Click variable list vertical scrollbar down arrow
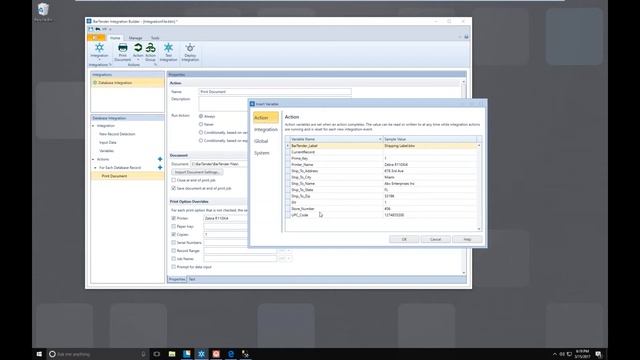This screenshot has width=640, height=360. (x=479, y=229)
